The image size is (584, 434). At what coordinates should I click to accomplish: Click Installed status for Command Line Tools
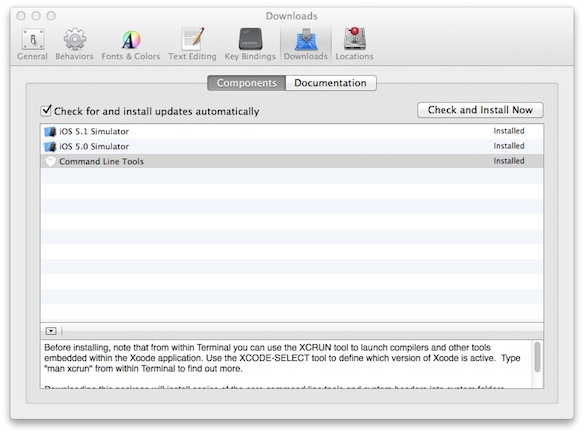(x=509, y=161)
